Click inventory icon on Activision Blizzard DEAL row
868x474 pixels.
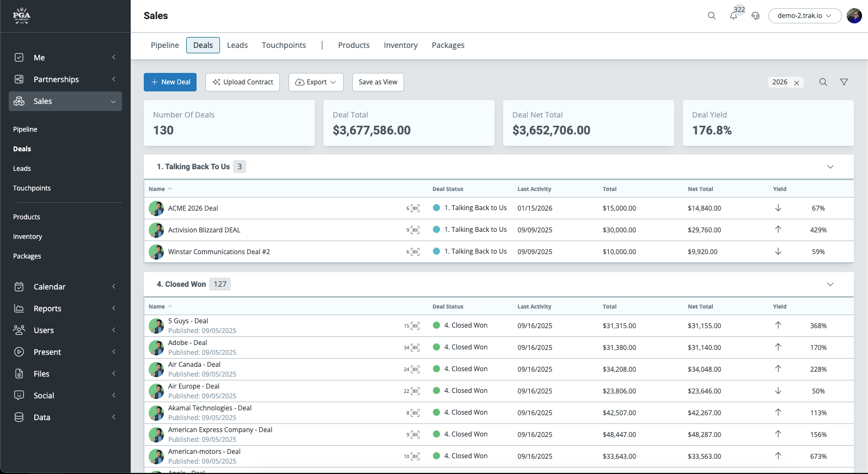[415, 230]
